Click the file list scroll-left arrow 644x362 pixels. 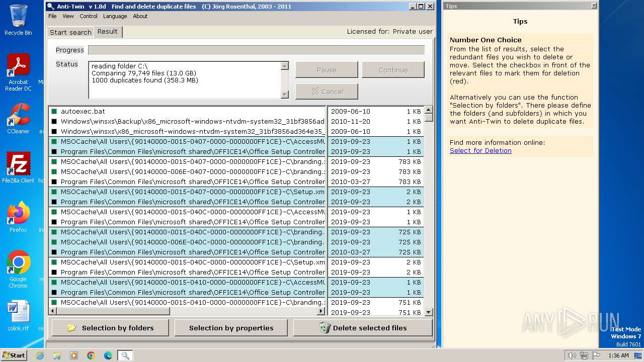point(52,312)
